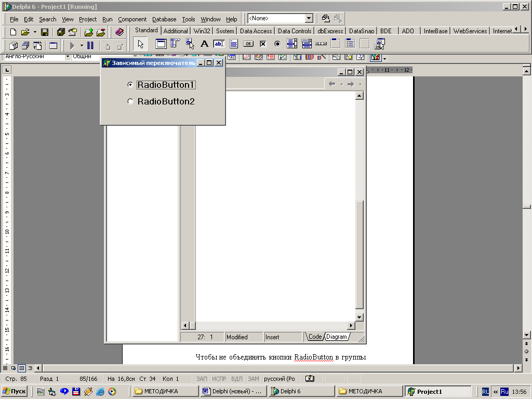This screenshot has height=399, width=532.
Task: Pause the running program
Action: pos(90,46)
